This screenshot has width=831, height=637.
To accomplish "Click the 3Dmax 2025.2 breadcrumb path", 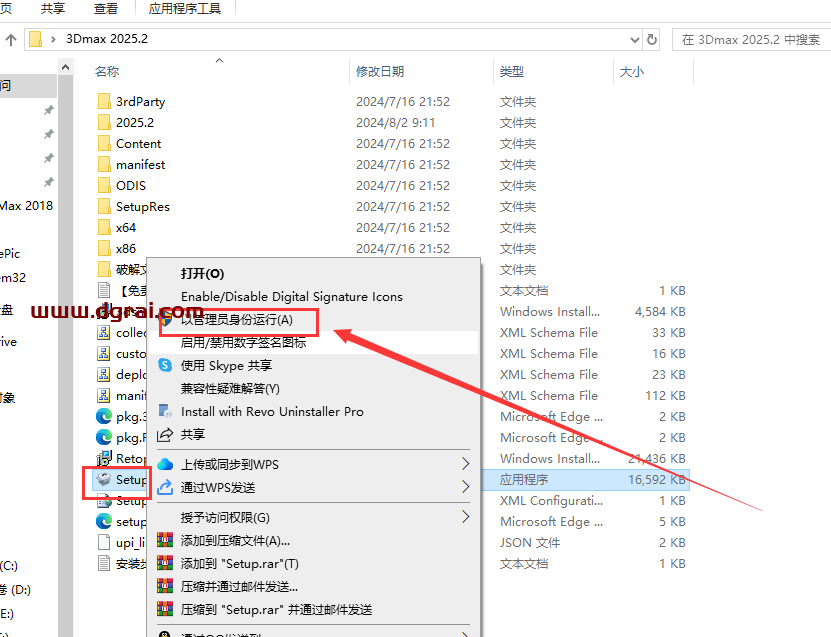I will point(107,39).
